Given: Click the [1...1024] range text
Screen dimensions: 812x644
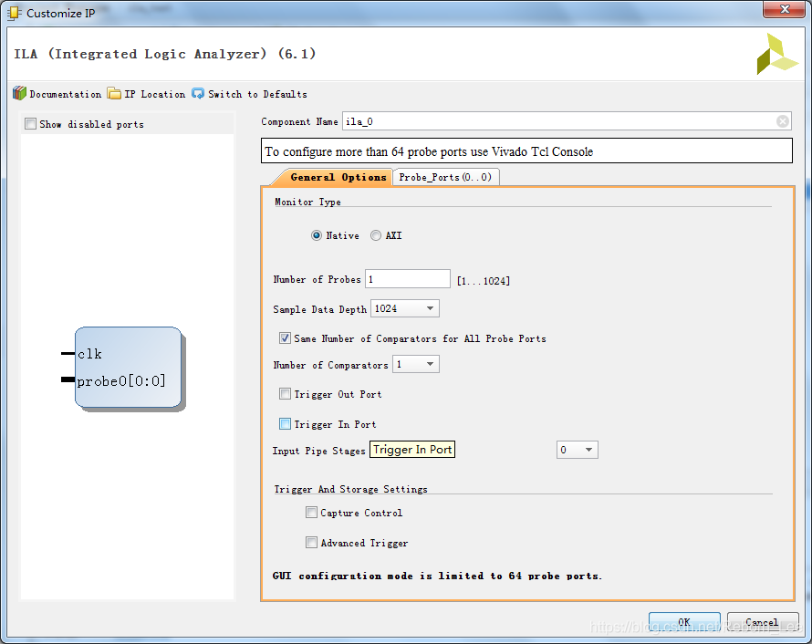Looking at the screenshot, I should [x=484, y=281].
